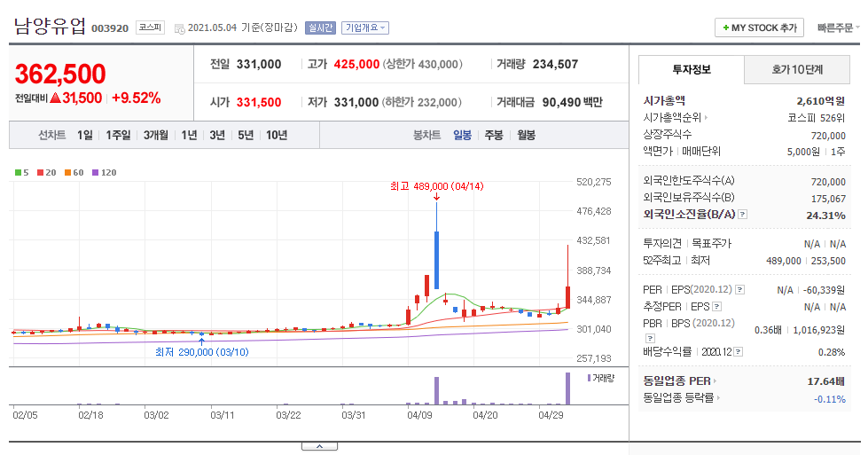The width and height of the screenshot is (868, 455).
Task: Click the 동일업종 PER value 17.64배
Action: tap(826, 381)
